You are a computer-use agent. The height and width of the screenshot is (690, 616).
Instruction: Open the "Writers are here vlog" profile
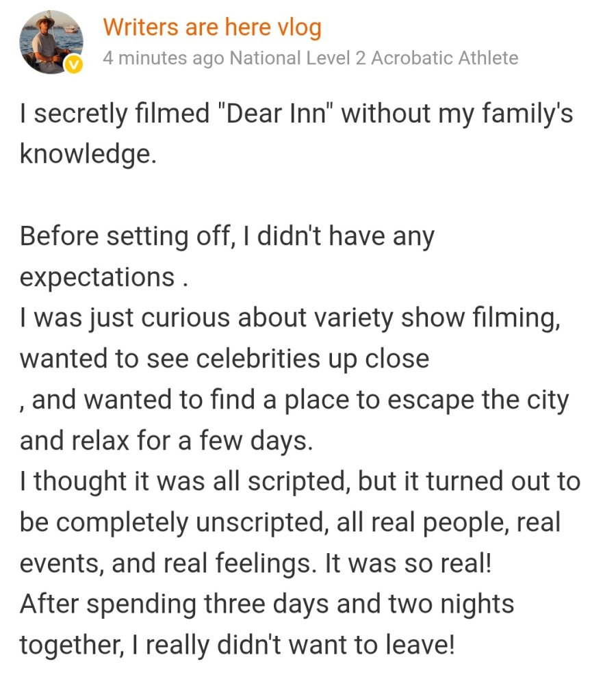click(211, 28)
